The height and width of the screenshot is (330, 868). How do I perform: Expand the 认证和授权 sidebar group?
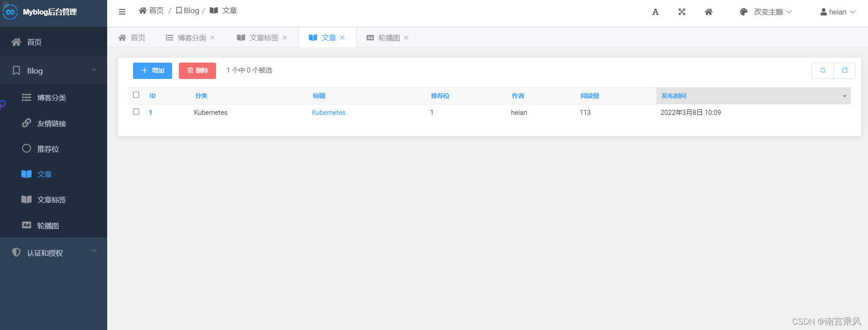(x=54, y=252)
